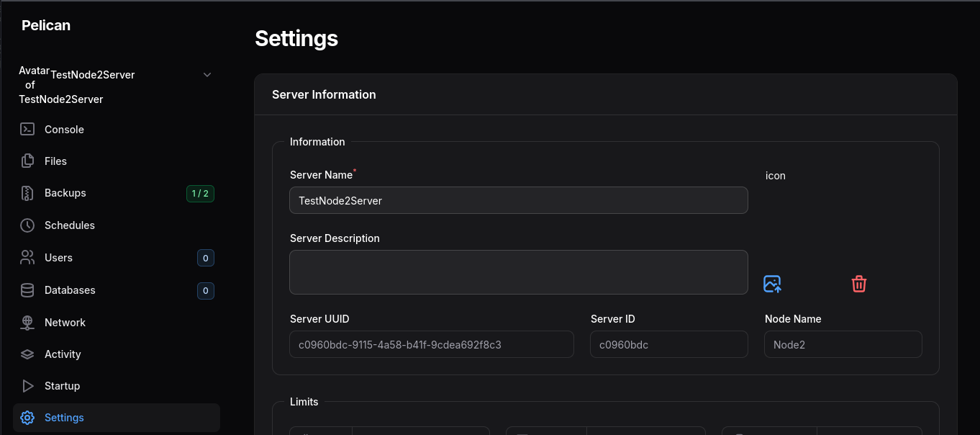Click the Pelican logo link
This screenshot has height=435, width=980.
pyautogui.click(x=46, y=25)
